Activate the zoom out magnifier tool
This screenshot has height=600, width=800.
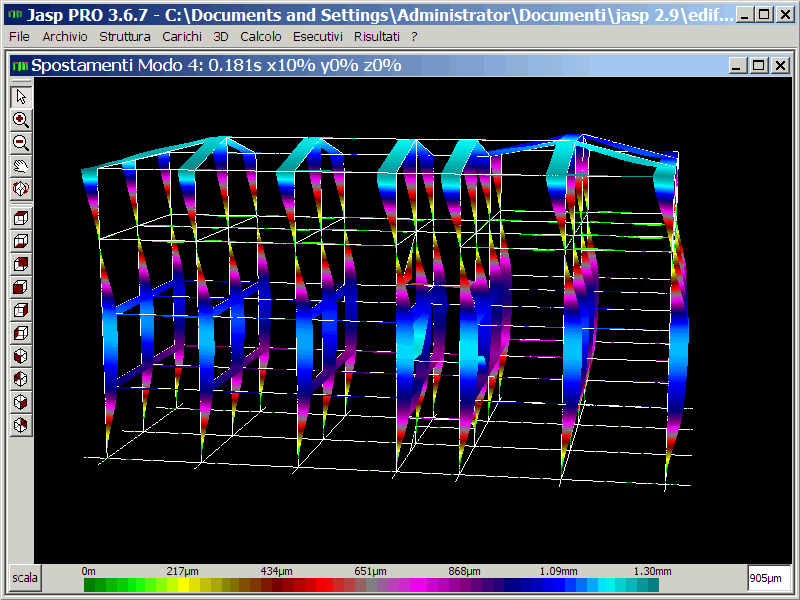coord(21,142)
